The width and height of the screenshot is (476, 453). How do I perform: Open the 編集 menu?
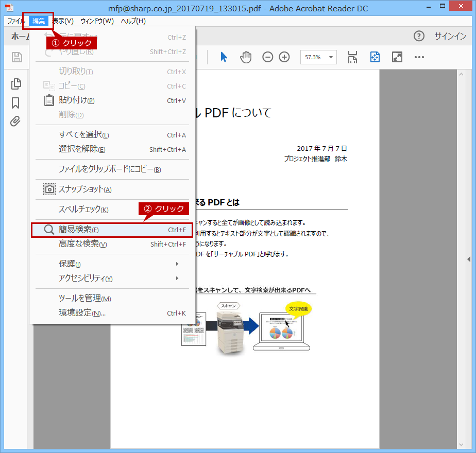pyautogui.click(x=39, y=21)
